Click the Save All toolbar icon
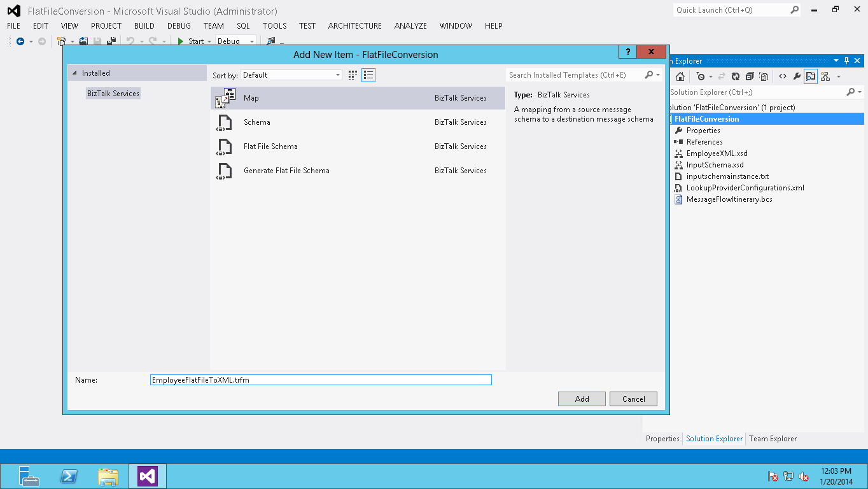Screen dimensions: 868x489 (x=111, y=41)
